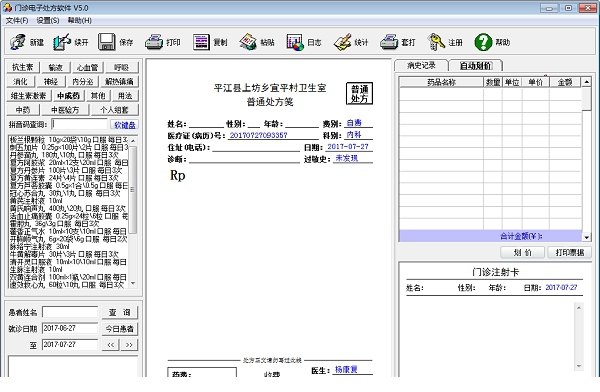This screenshot has height=392, width=600.
Task: Select drug row 丹参滴丸 in the list
Action: point(69,155)
